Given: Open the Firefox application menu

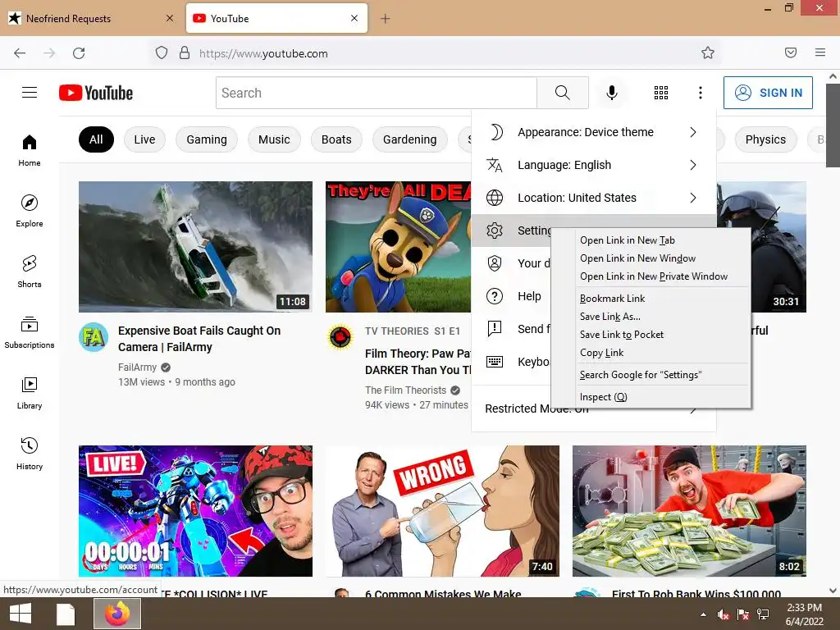Looking at the screenshot, I should point(820,52).
